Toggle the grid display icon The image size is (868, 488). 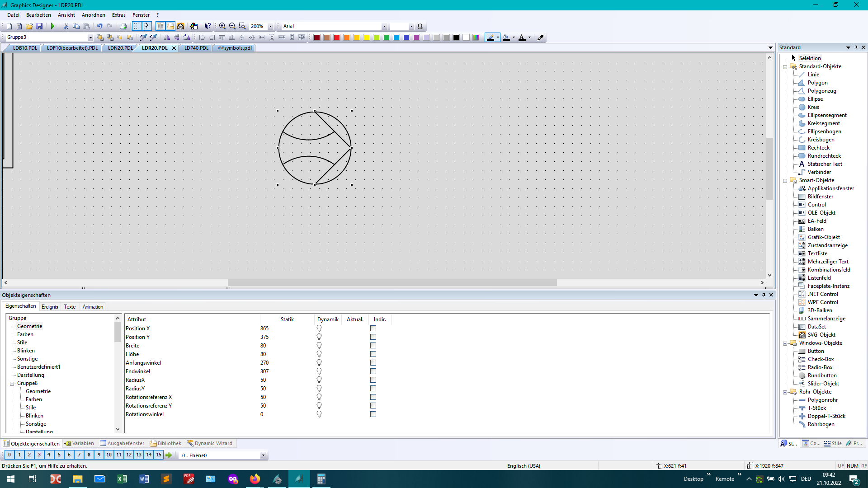pyautogui.click(x=137, y=26)
